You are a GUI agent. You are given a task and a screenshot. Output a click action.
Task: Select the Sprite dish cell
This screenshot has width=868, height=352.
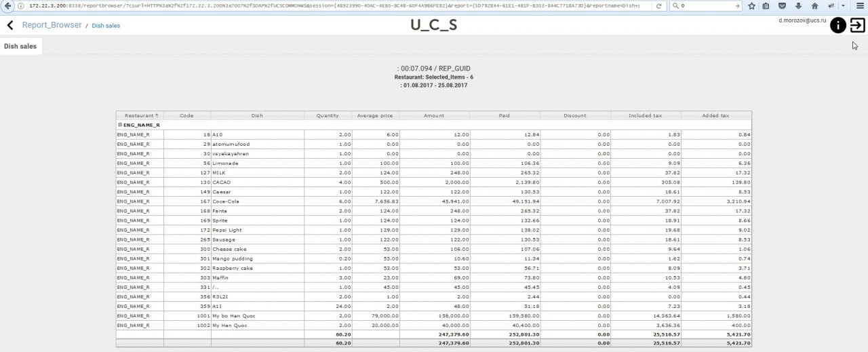click(257, 220)
